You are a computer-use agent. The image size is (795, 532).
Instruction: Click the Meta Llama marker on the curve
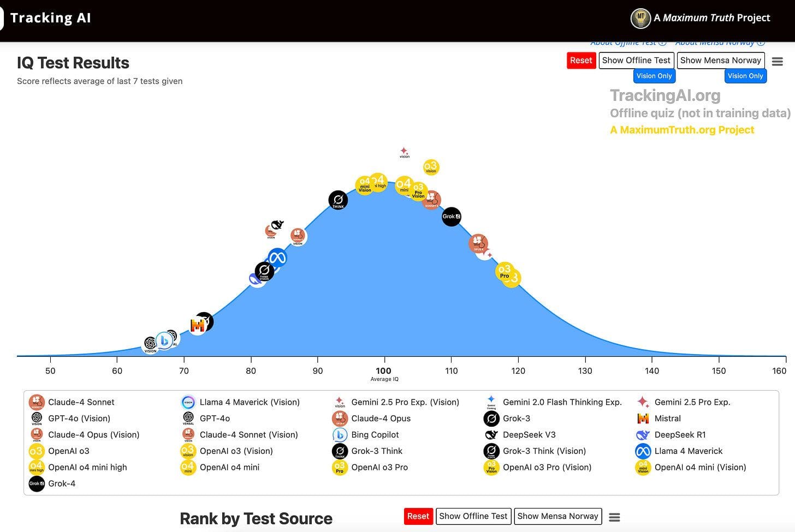[277, 257]
